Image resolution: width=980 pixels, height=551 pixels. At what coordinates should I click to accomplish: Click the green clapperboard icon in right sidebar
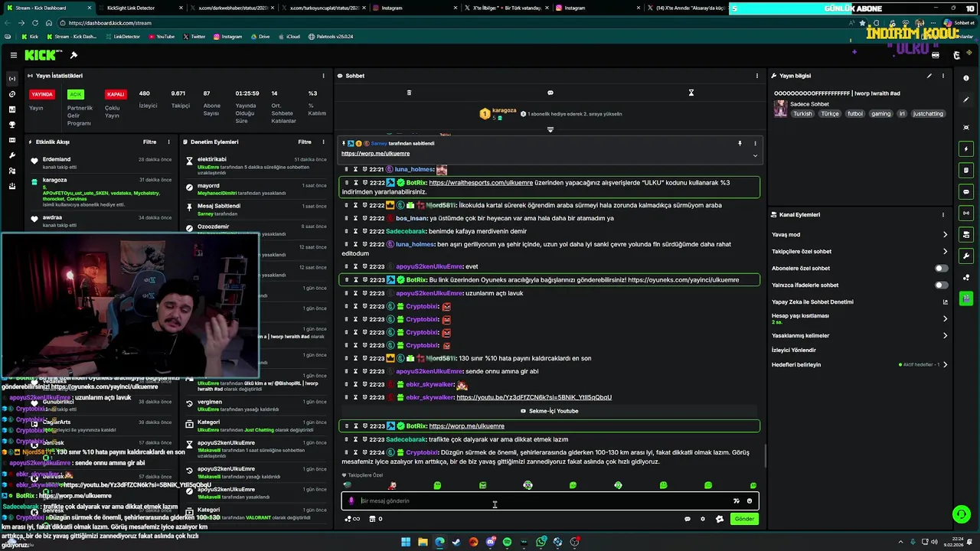coord(966,298)
